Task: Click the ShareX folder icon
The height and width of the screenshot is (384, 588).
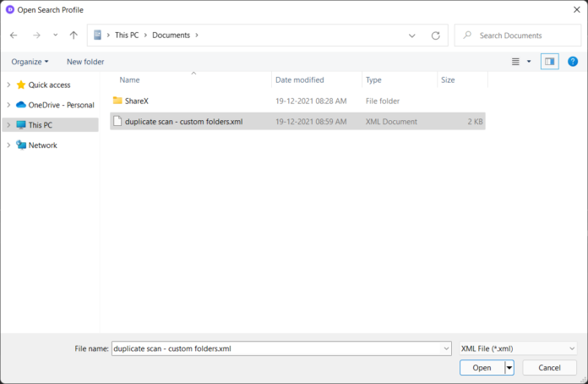Action: (x=117, y=101)
